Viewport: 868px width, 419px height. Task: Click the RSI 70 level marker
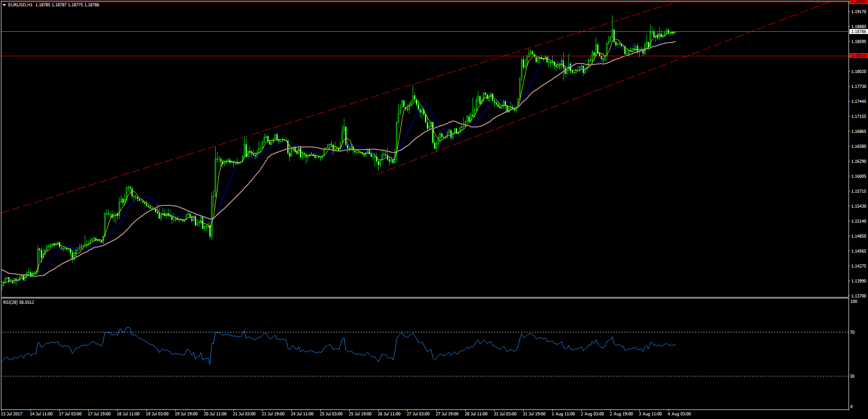pyautogui.click(x=852, y=332)
